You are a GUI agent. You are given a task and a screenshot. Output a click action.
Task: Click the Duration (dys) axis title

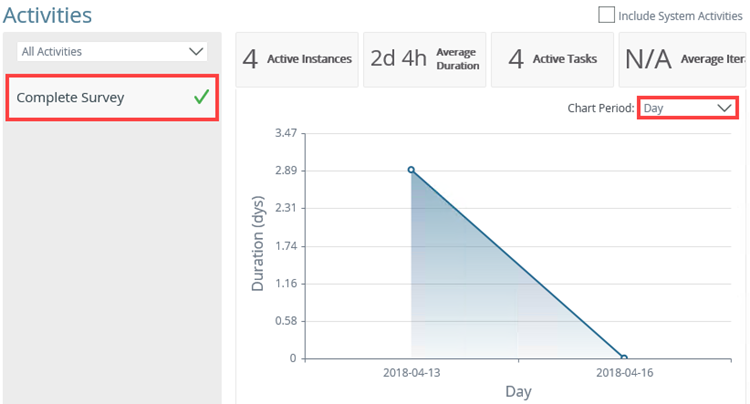click(x=258, y=246)
